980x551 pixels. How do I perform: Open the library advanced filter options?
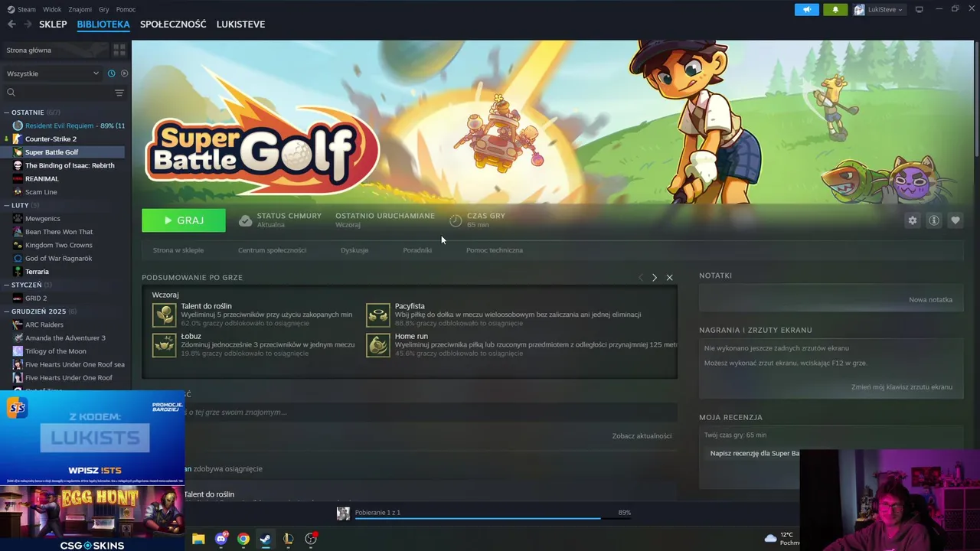[119, 93]
